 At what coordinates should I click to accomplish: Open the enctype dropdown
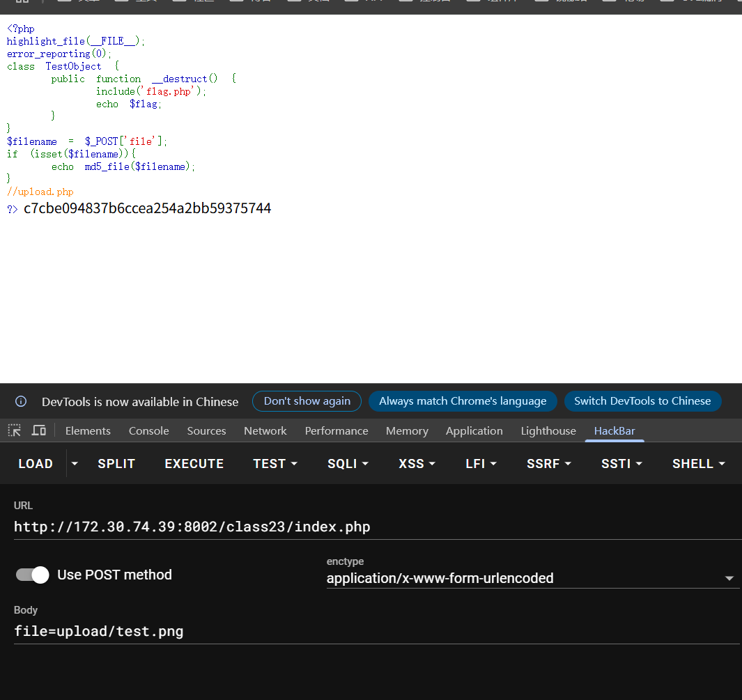click(x=533, y=578)
